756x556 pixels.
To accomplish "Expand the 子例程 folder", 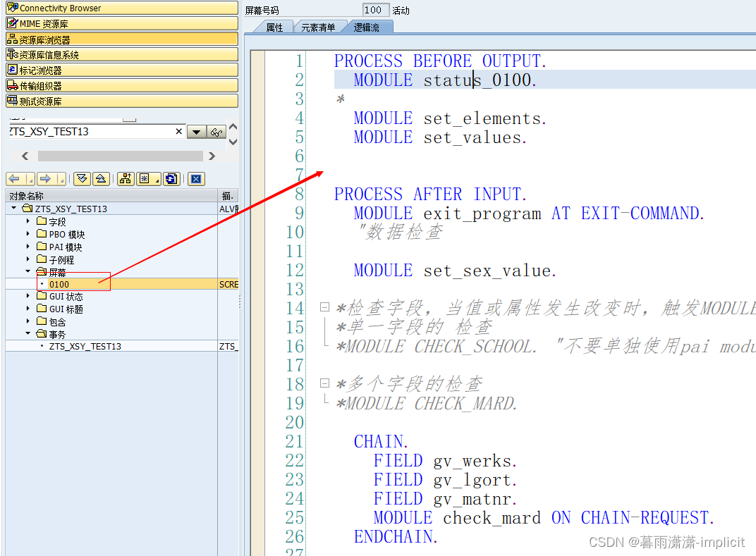I will click(28, 259).
